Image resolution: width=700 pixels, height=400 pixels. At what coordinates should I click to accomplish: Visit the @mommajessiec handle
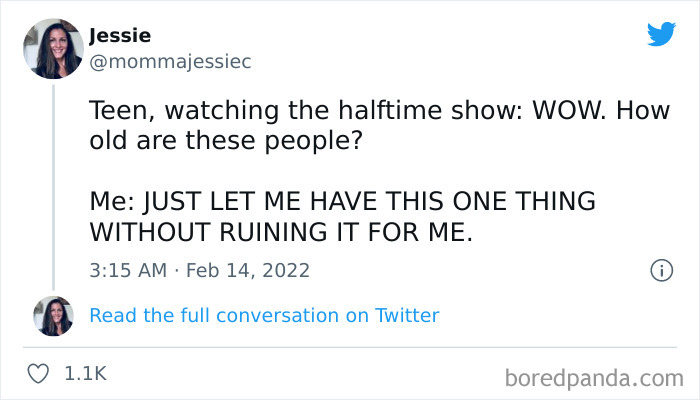click(x=170, y=61)
